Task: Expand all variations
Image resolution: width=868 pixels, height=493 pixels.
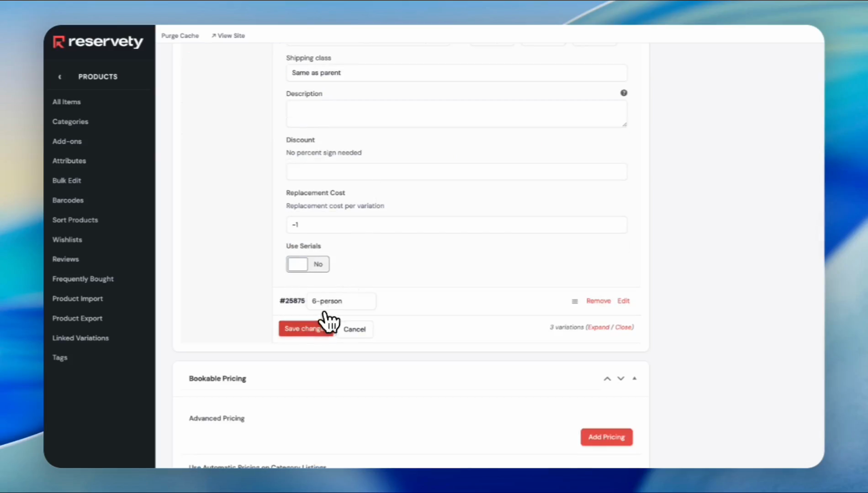Action: (598, 327)
